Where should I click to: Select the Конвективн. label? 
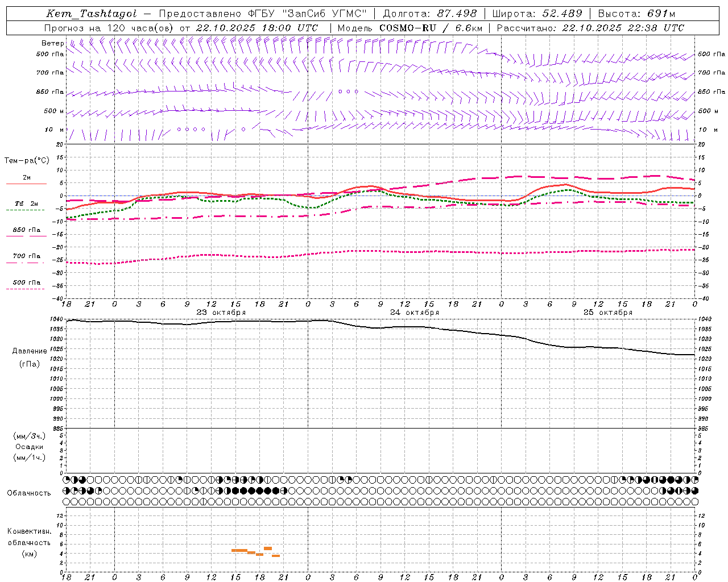[29, 531]
